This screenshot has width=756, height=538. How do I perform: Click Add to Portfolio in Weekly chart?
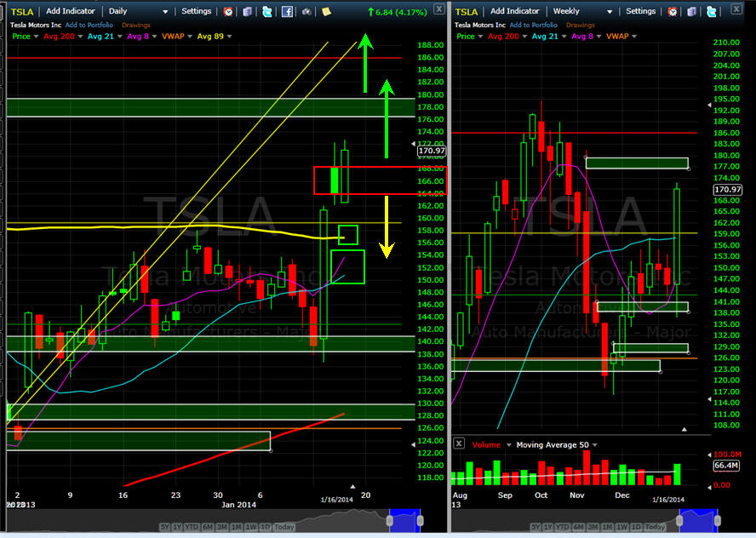(x=533, y=25)
